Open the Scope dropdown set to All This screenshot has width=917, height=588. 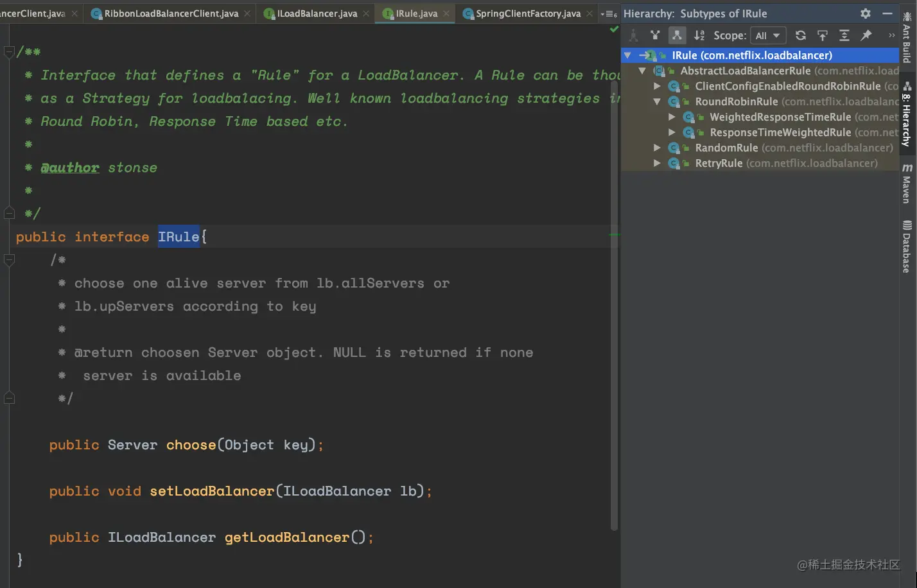click(768, 35)
